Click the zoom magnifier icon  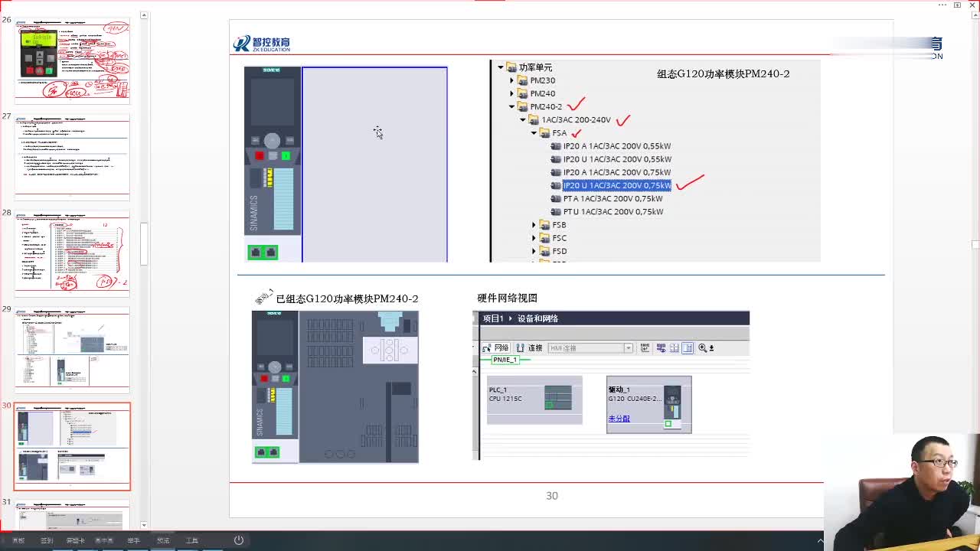[702, 348]
